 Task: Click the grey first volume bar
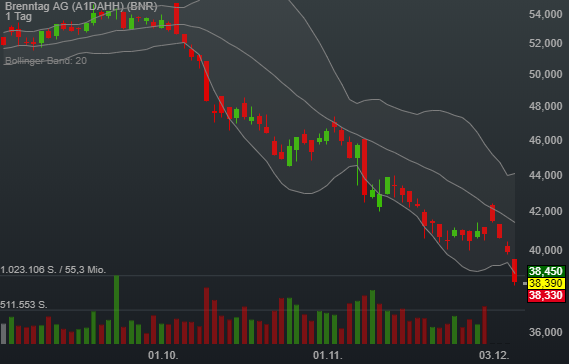(4, 334)
